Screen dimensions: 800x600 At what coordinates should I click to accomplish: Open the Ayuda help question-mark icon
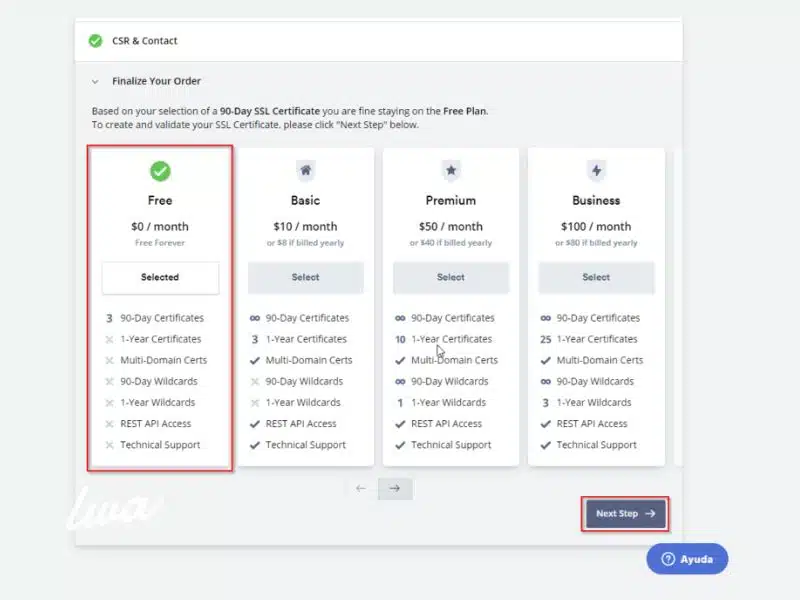668,559
